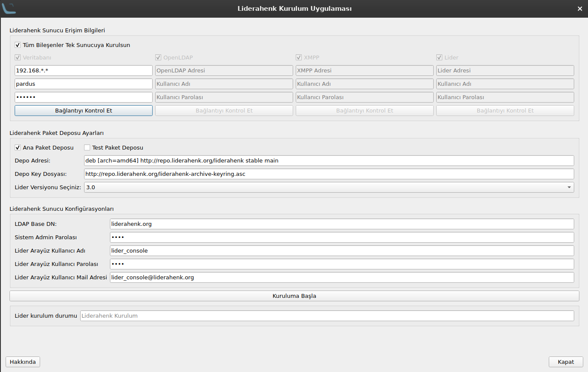Click the Lider Arayüz Kullanıcı Adı field

tap(342, 251)
